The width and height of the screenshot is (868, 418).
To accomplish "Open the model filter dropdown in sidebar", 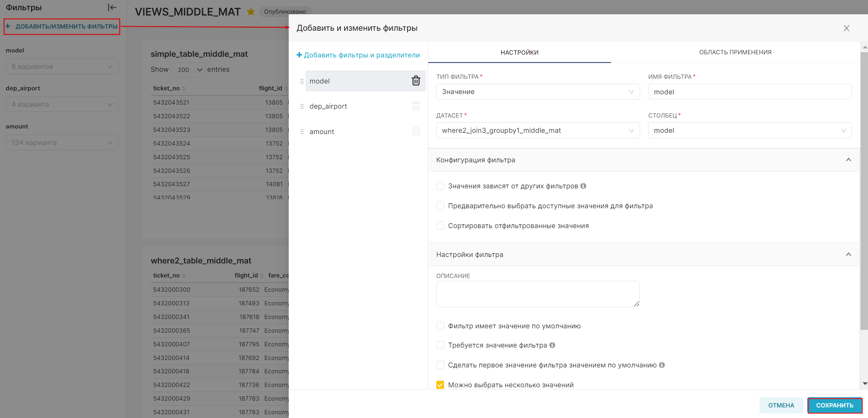I will pyautogui.click(x=62, y=66).
